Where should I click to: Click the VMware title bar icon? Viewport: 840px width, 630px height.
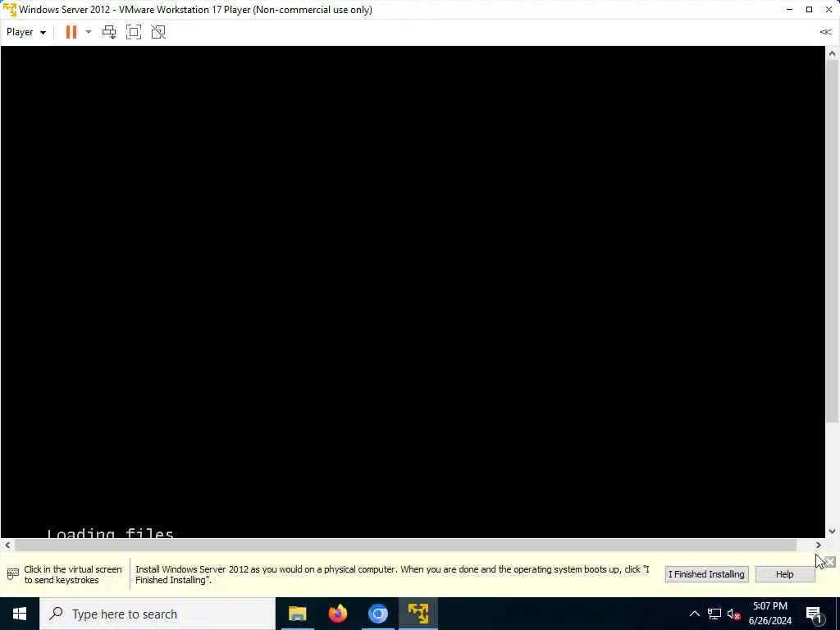[x=10, y=10]
